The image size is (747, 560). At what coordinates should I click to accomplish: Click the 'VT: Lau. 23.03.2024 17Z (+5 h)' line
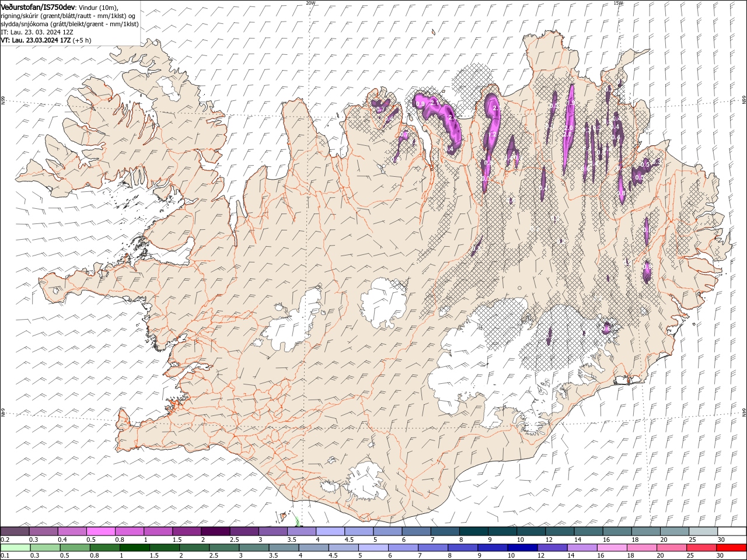[46, 40]
